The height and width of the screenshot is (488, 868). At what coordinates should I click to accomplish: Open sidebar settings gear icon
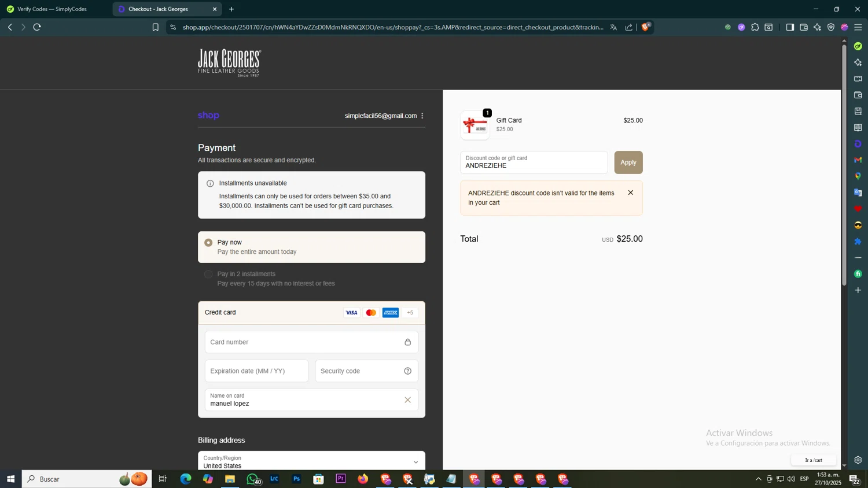(858, 460)
